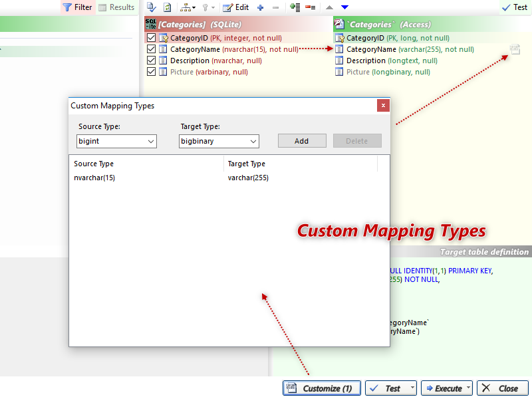Select the nvarchar(15) mapping row
Viewport: 532px width, 399px height.
click(x=229, y=178)
